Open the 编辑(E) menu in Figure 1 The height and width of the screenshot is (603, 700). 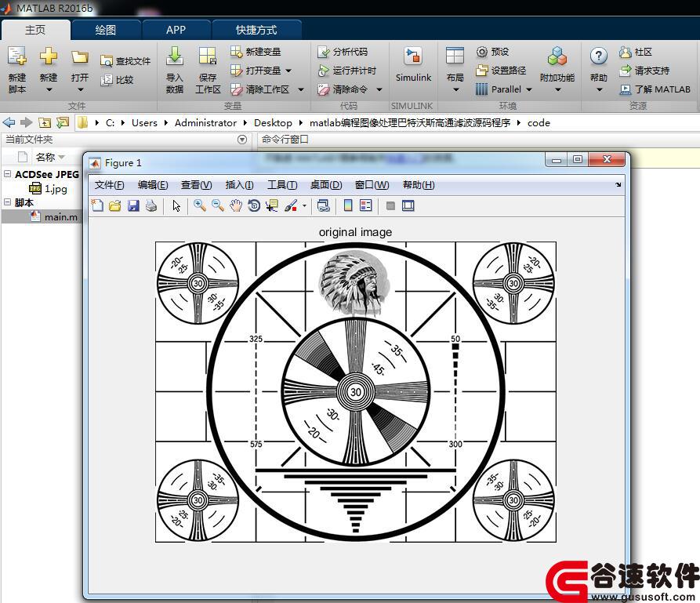coord(153,185)
